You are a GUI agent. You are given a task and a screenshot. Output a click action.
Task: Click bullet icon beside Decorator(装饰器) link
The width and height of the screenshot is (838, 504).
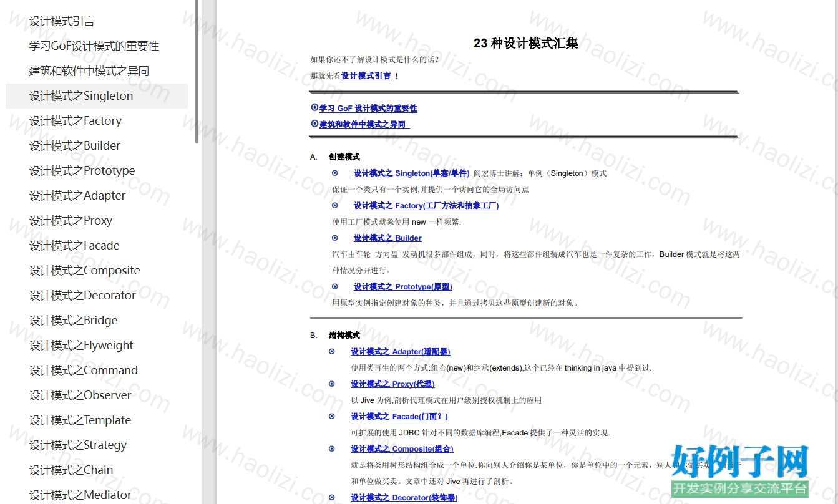(x=332, y=497)
